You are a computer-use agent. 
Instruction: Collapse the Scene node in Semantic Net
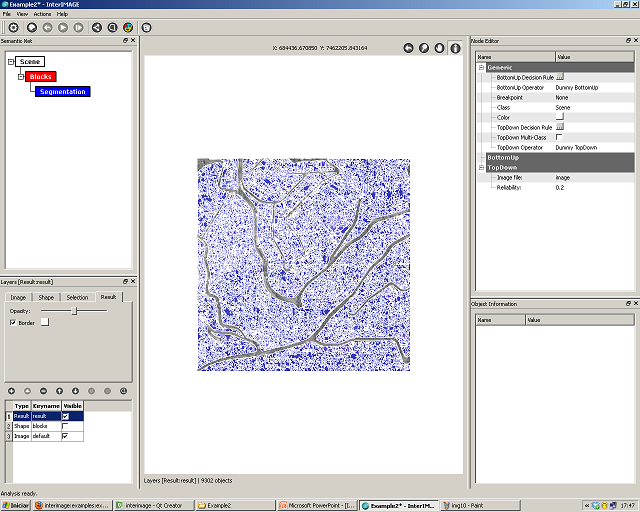point(10,62)
